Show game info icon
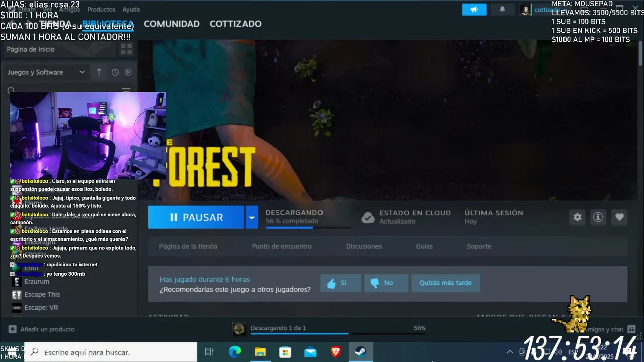Screen dimensions: 644x362 [x=598, y=217]
